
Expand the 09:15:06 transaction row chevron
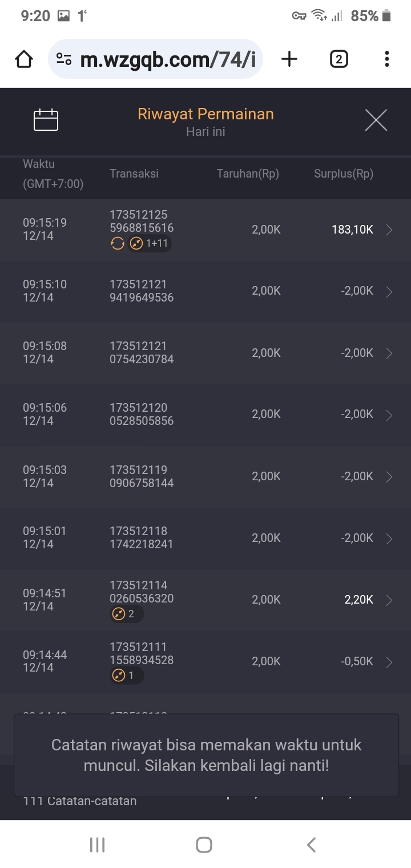pos(389,415)
